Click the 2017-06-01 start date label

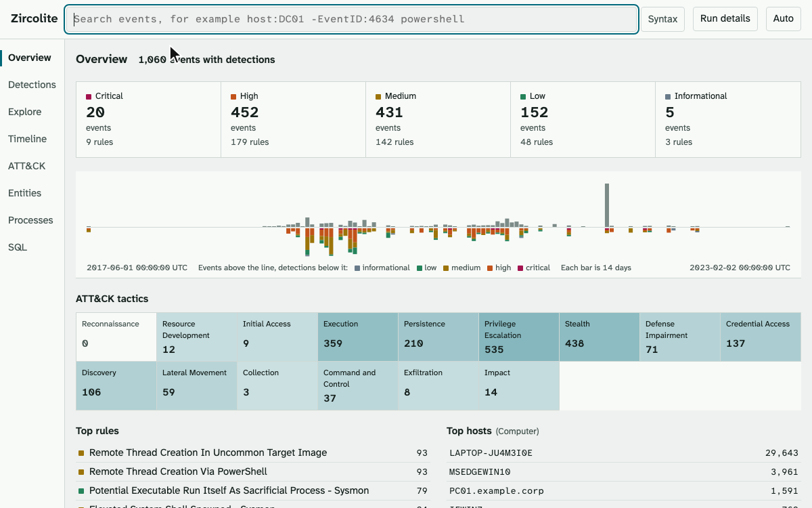137,268
